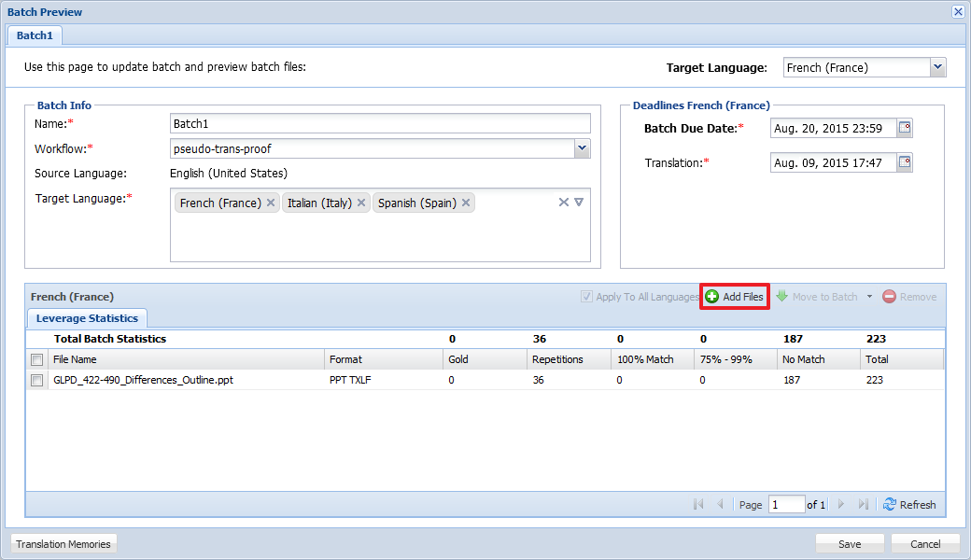The image size is (971, 560).
Task: Remove the Italian (Italy) language tag
Action: [x=361, y=203]
